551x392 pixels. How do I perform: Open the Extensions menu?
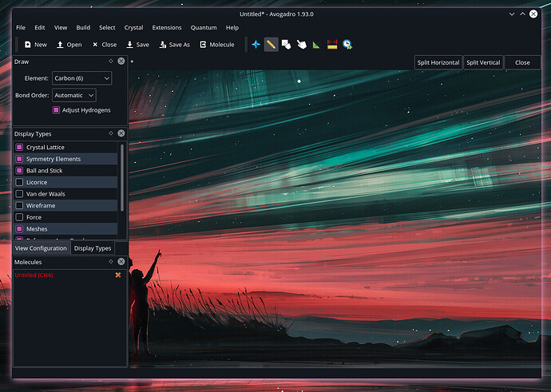(x=167, y=27)
